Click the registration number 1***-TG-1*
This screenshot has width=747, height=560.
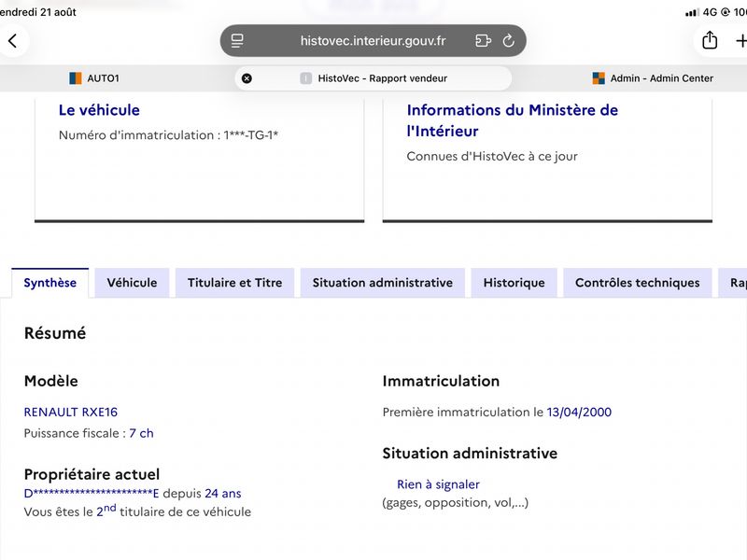250,135
